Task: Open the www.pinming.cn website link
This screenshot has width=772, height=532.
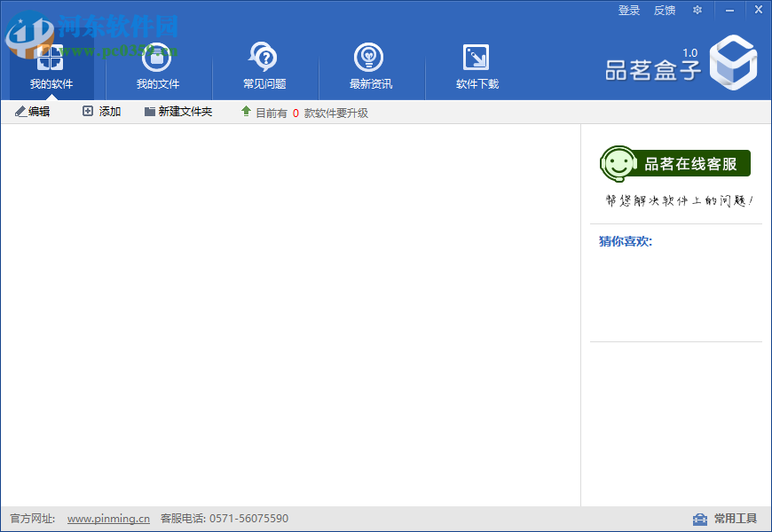Action: (107, 519)
